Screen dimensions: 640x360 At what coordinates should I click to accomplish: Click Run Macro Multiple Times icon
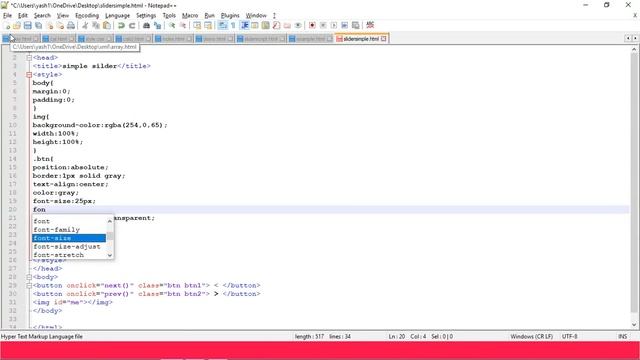coord(344,25)
